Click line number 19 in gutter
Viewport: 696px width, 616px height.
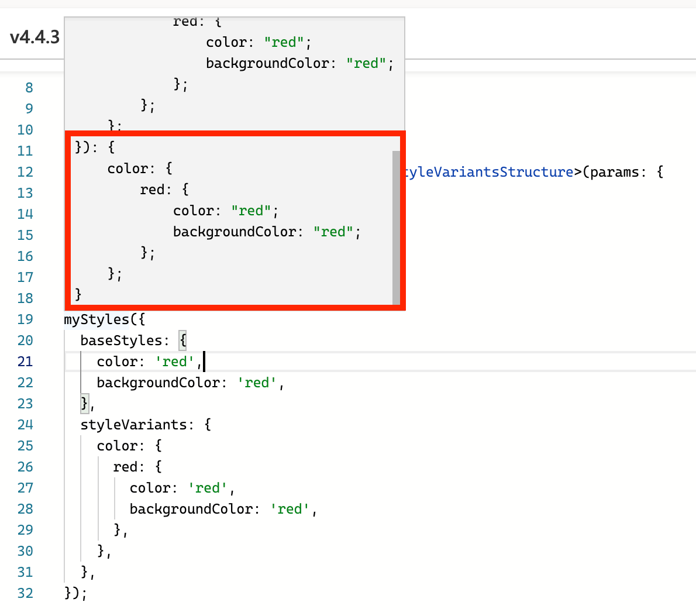click(25, 319)
